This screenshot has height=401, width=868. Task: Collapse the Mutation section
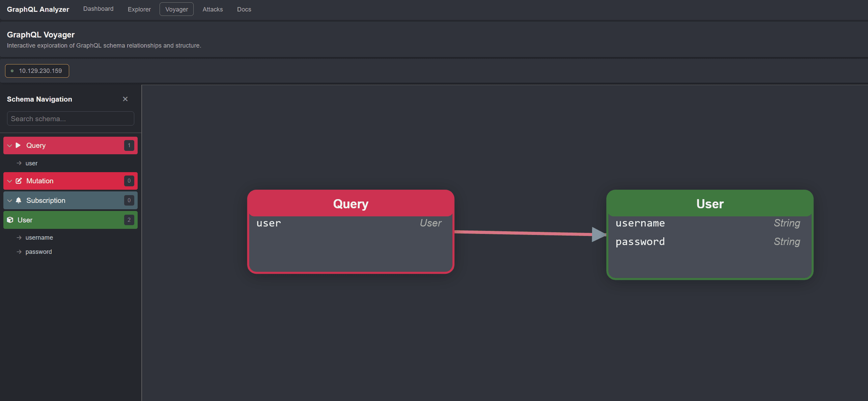pyautogui.click(x=9, y=181)
